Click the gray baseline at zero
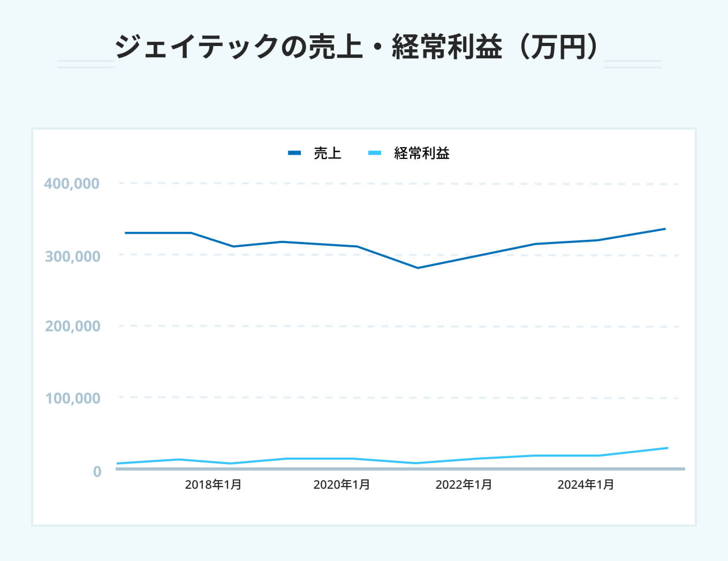Image resolution: width=728 pixels, height=561 pixels. [375, 468]
